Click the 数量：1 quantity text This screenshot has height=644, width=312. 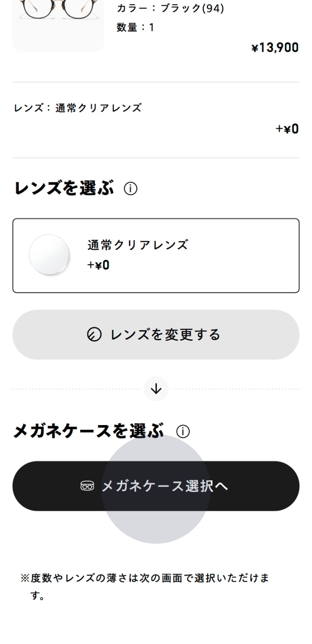coord(135,27)
